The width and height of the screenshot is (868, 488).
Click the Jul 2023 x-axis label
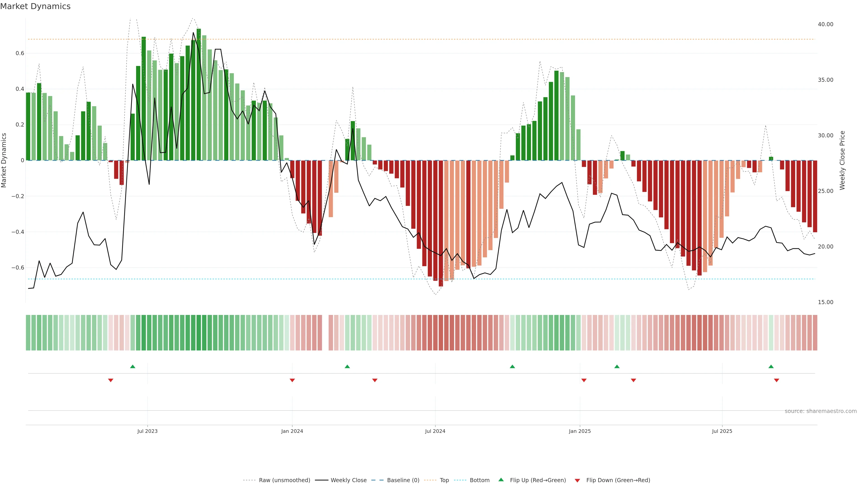147,431
